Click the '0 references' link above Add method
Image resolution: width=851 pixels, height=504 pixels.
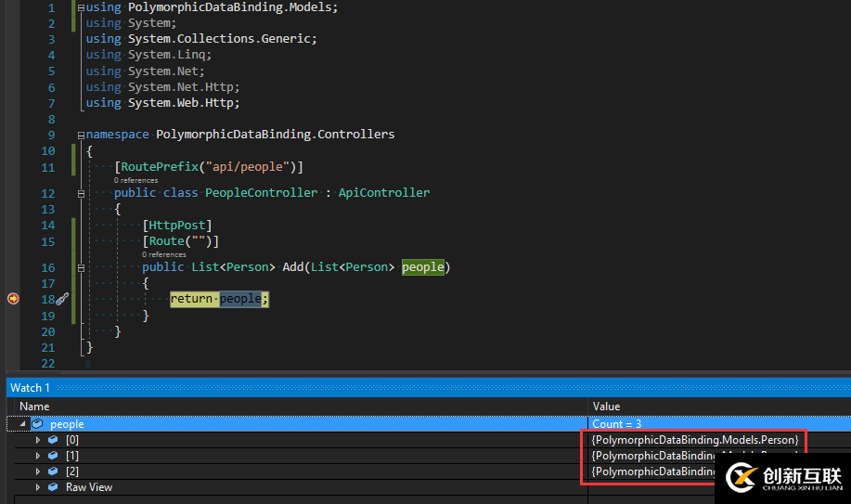[164, 254]
